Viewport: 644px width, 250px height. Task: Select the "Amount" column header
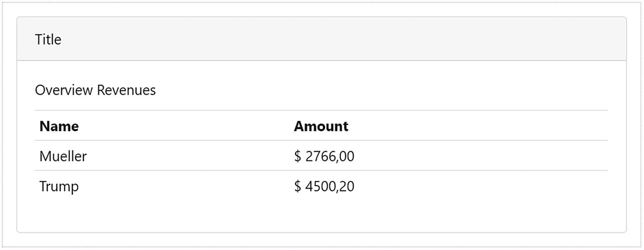coord(321,126)
